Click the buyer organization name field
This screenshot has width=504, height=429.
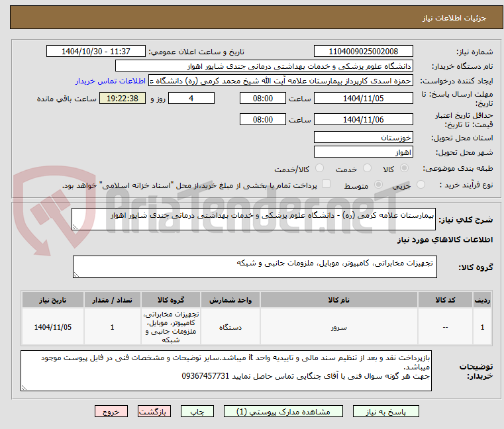(264, 66)
